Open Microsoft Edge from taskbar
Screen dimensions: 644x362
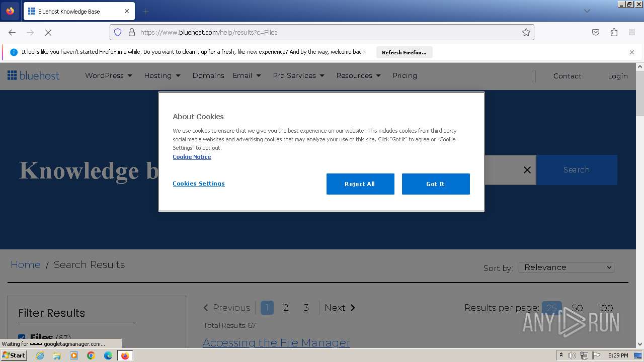pyautogui.click(x=108, y=355)
